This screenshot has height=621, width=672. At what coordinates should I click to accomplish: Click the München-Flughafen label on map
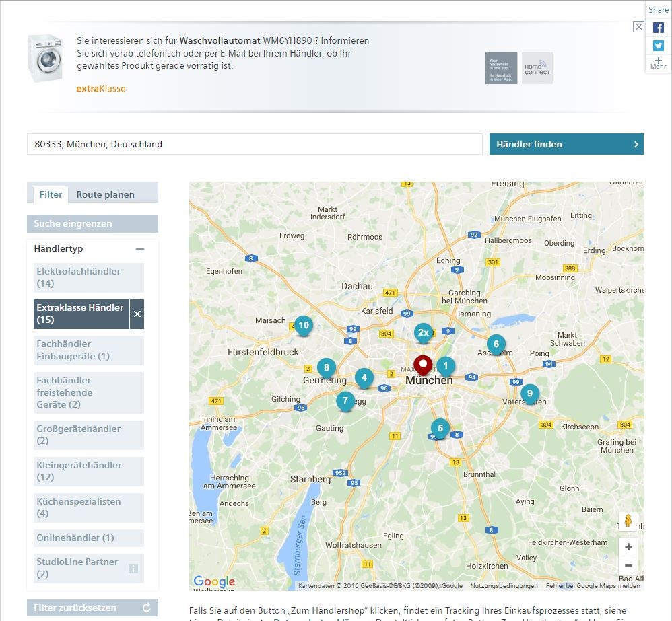click(528, 219)
